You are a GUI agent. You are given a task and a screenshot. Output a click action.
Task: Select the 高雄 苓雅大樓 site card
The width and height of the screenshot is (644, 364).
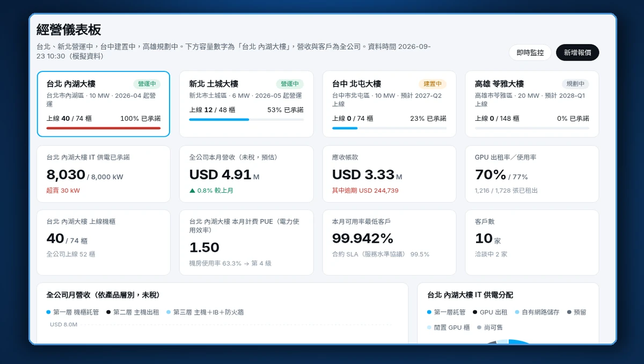[532, 104]
